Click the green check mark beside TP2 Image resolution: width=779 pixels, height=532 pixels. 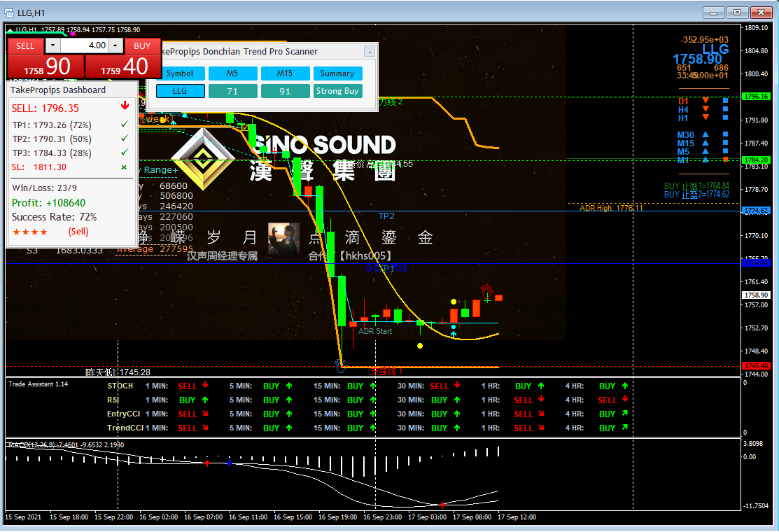point(124,138)
